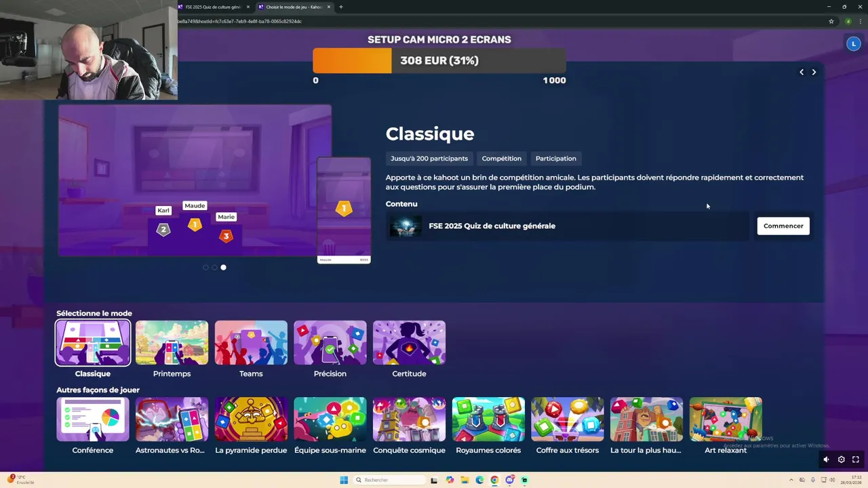The height and width of the screenshot is (488, 868).
Task: Open the FSE 2025 Quiz de culture générale content
Action: click(x=568, y=226)
